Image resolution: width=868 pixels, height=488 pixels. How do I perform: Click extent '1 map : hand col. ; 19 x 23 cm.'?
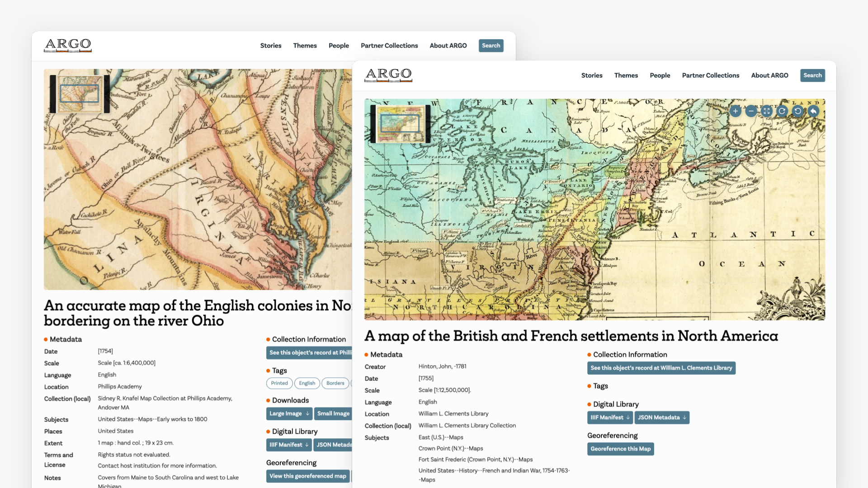click(136, 443)
